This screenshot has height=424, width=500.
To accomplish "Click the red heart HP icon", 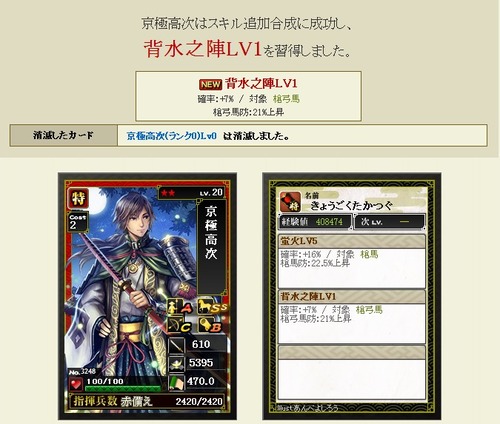I will coord(76,384).
